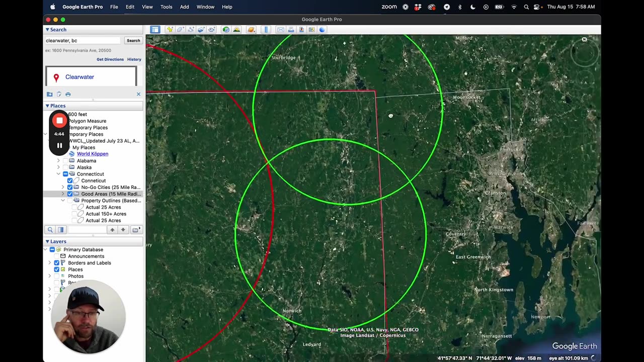Open the Window menu
Viewport: 644px width, 362px height.
tap(205, 7)
